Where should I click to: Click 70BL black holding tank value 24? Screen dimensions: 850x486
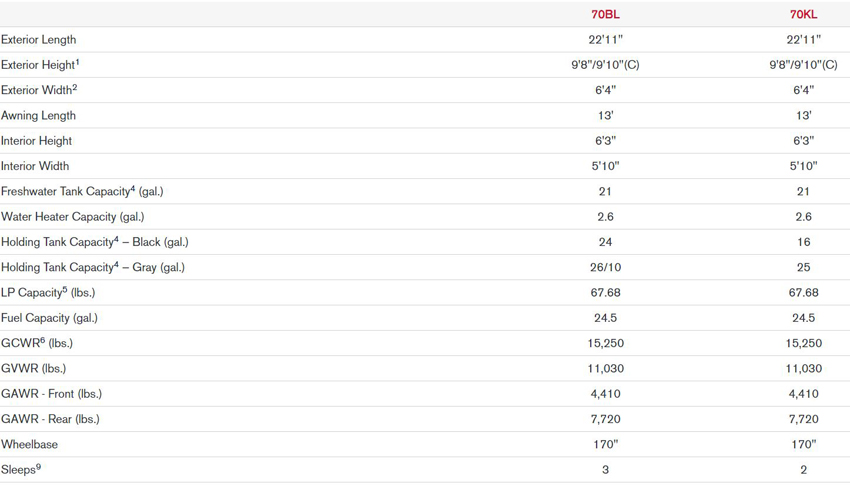pos(605,242)
